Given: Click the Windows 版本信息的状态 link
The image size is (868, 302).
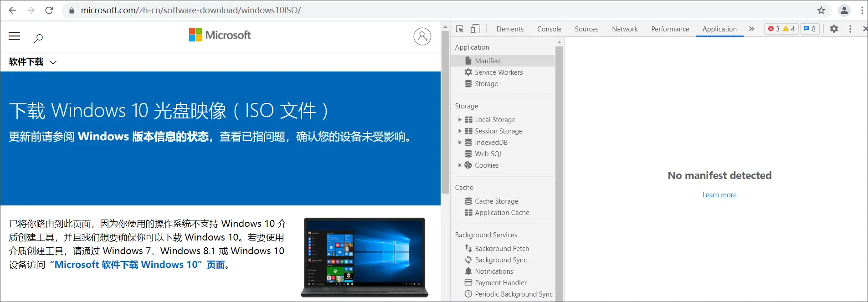Looking at the screenshot, I should click(144, 137).
